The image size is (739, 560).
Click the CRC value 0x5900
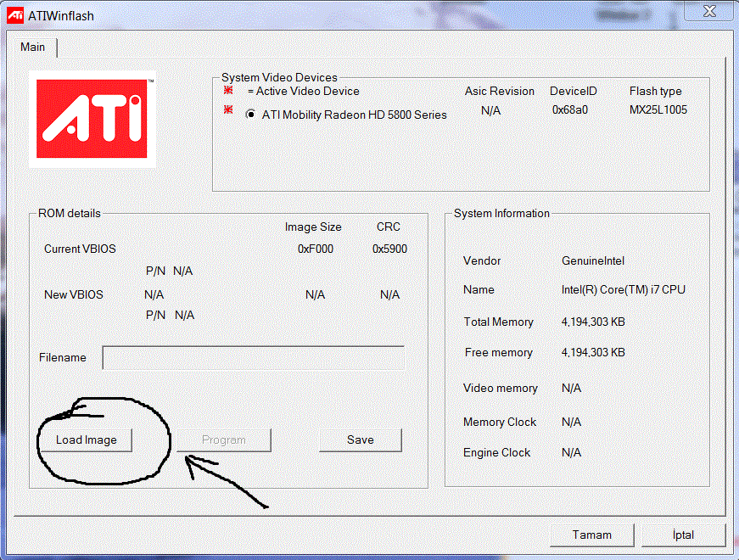click(389, 249)
